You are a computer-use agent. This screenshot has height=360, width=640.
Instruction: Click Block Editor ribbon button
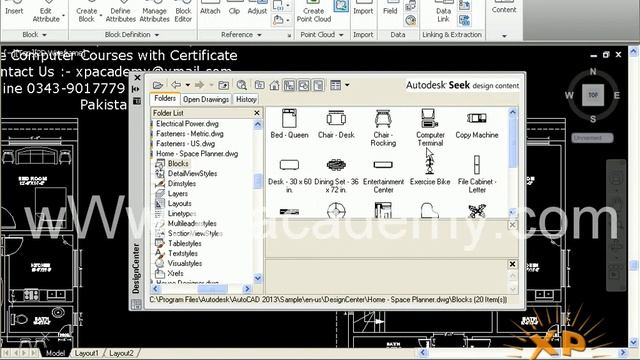coord(183,11)
